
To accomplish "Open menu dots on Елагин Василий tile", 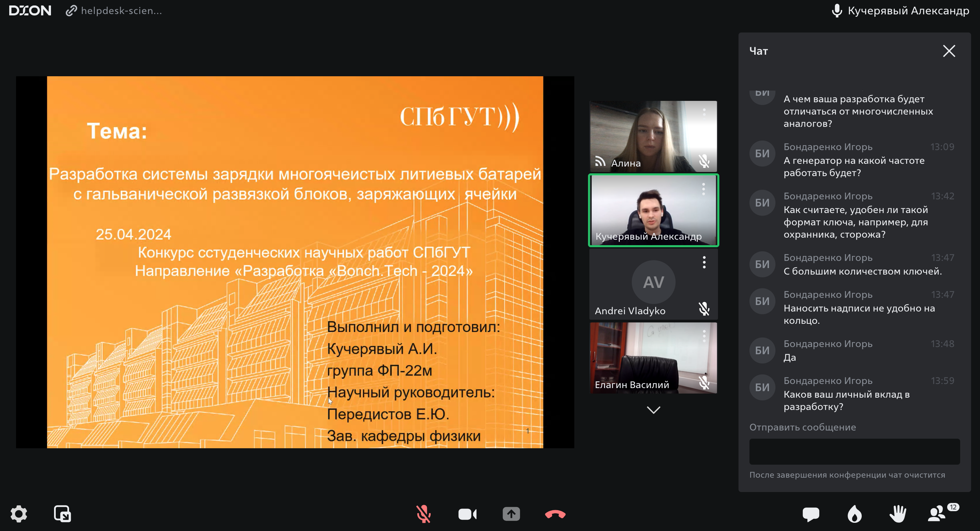I will (x=704, y=335).
